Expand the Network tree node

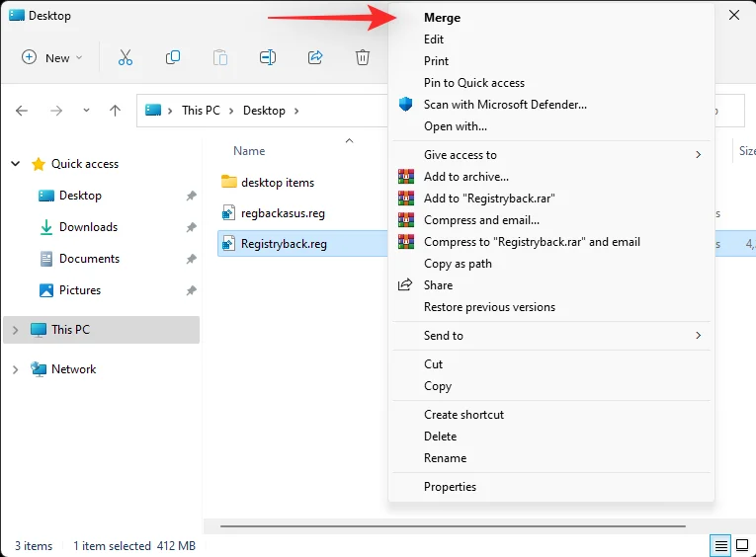click(x=15, y=369)
